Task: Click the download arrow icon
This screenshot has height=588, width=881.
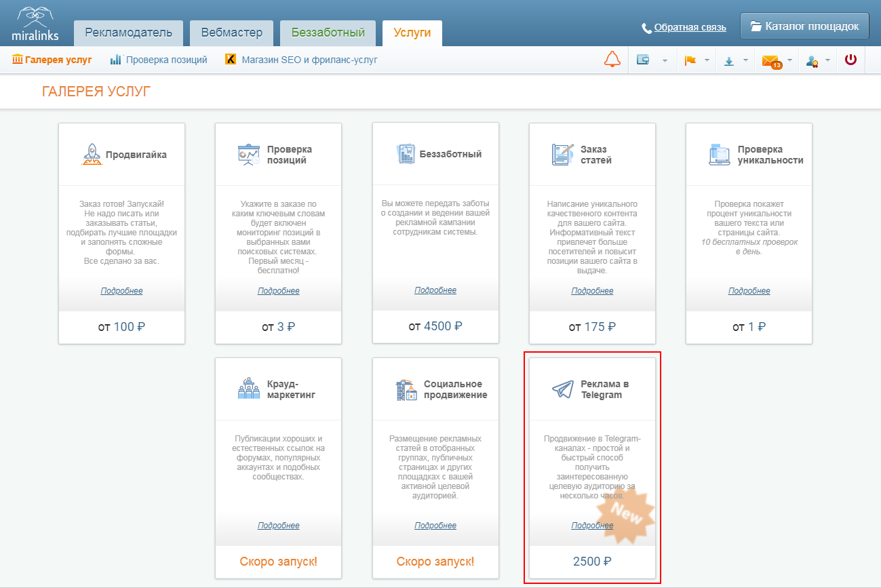Action: click(x=729, y=61)
